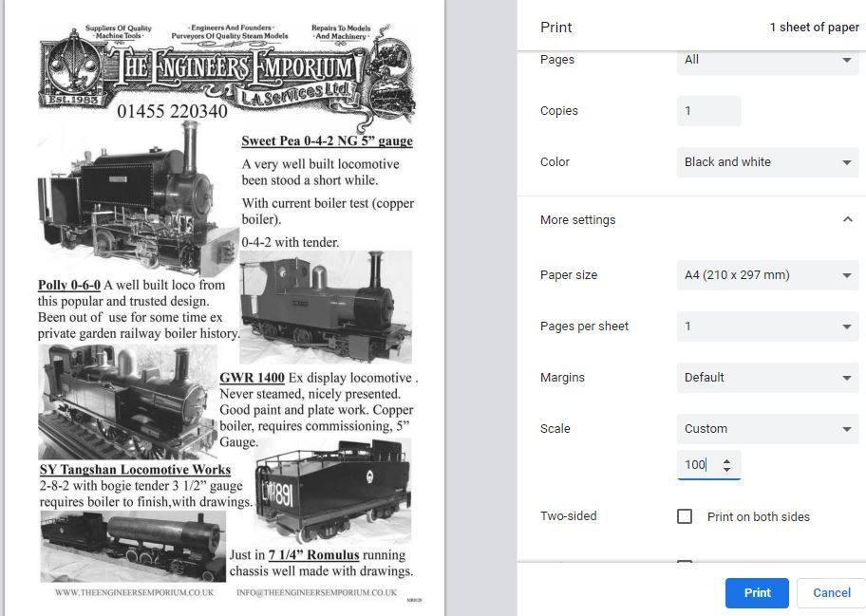Click the '1 sheet of paper' summary text
The width and height of the screenshot is (866, 616).
[x=815, y=27]
